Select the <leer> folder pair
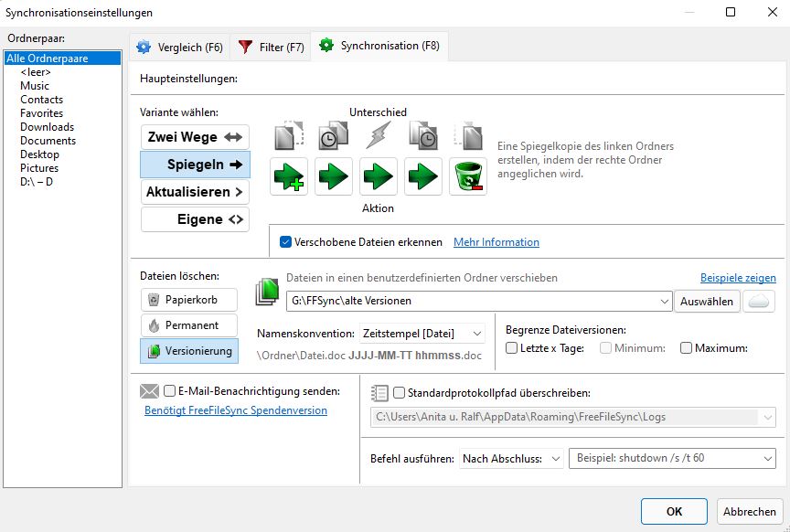This screenshot has height=532, width=790. (x=36, y=72)
